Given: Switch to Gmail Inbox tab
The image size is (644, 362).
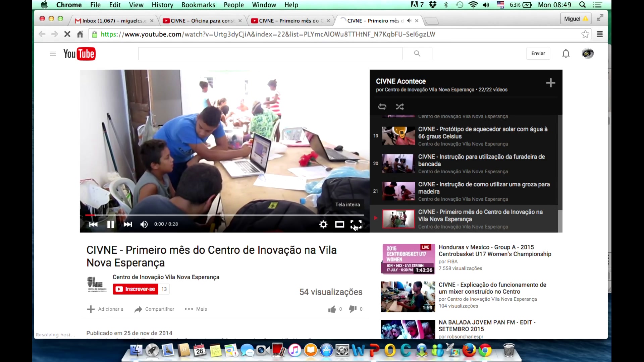Looking at the screenshot, I should click(114, 21).
